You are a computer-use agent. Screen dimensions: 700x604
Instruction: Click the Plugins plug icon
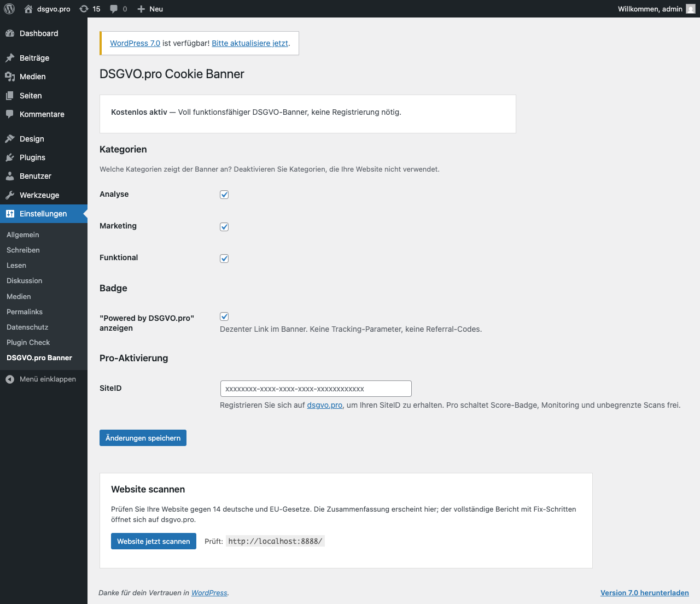(10, 157)
